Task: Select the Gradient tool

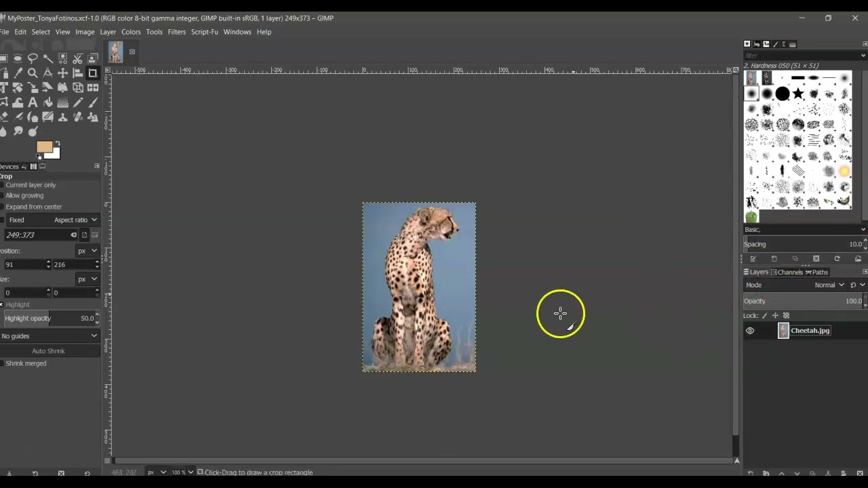Action: click(x=63, y=102)
